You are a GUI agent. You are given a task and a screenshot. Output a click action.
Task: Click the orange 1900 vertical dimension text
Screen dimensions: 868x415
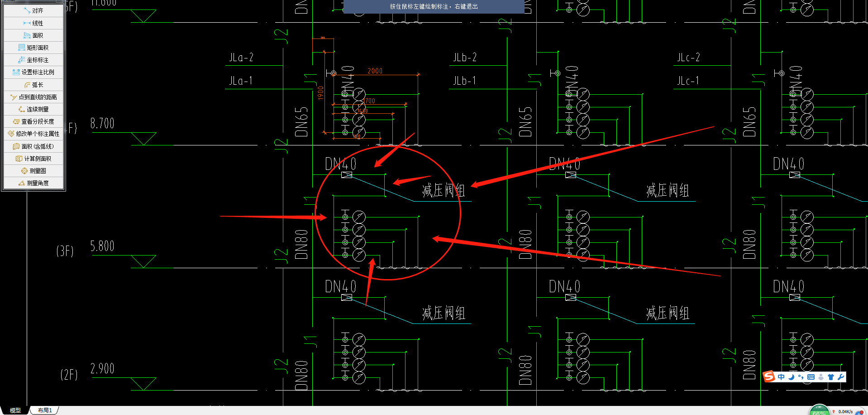320,93
